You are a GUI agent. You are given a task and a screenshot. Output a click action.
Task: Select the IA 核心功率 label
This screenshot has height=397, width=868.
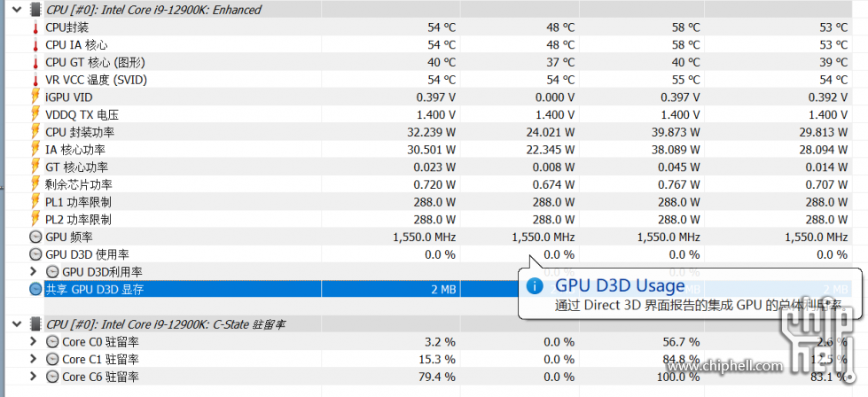click(75, 150)
